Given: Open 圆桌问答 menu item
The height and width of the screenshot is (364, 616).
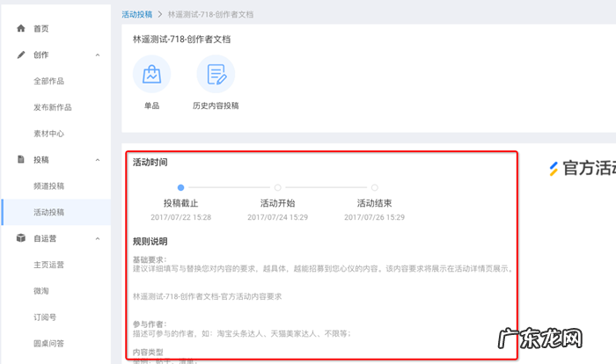Looking at the screenshot, I should pos(48,343).
